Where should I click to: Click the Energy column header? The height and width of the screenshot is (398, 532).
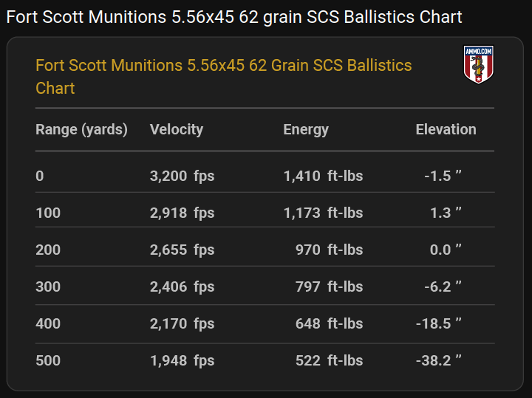click(306, 129)
